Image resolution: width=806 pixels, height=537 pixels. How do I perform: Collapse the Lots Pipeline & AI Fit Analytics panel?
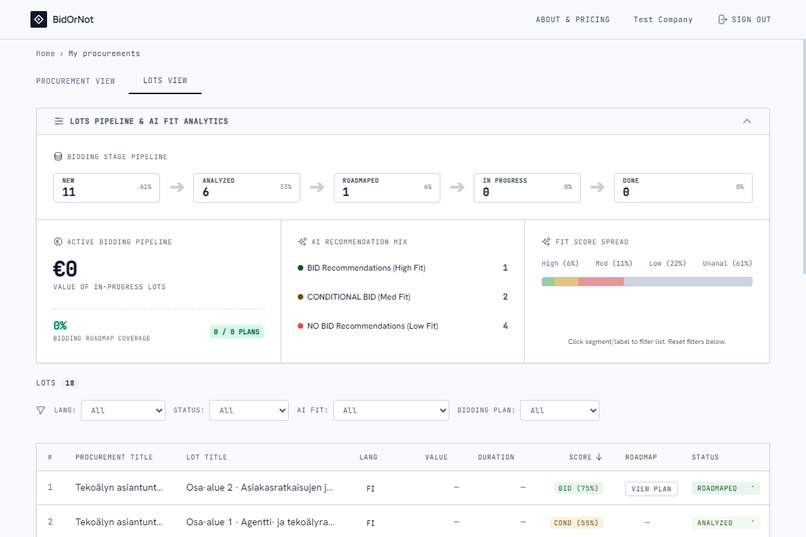coord(747,121)
